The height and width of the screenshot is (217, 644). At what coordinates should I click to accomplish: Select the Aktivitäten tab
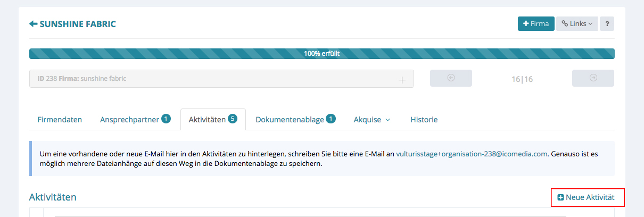pyautogui.click(x=207, y=120)
